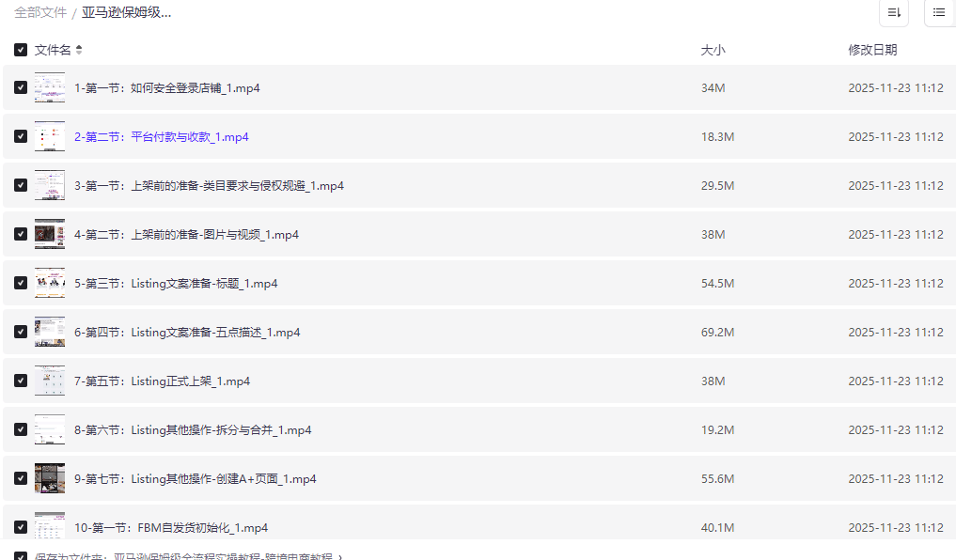Click thumbnail of 10-第一节 FBM自发货初始化 video
The image size is (956, 560).
tap(50, 526)
